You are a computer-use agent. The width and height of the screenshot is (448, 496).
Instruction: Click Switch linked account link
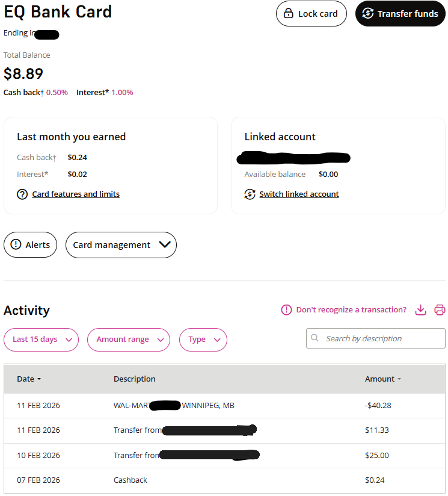[x=299, y=194]
